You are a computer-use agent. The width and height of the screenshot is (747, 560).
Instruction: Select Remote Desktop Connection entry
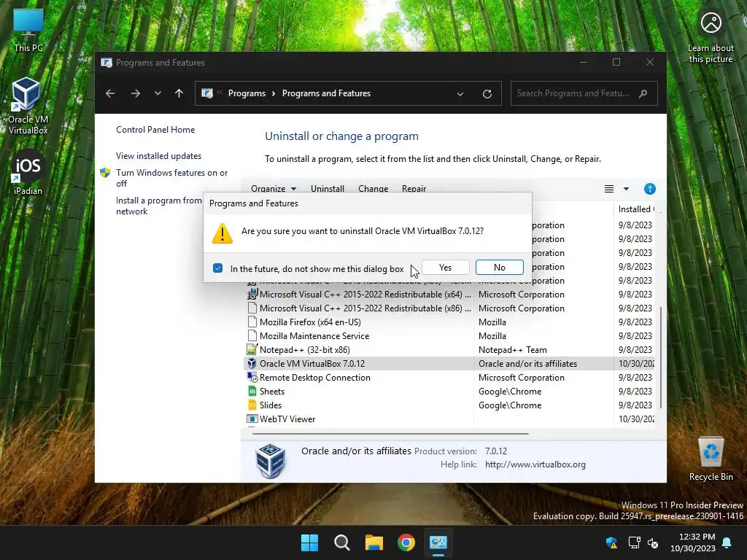pos(449,377)
